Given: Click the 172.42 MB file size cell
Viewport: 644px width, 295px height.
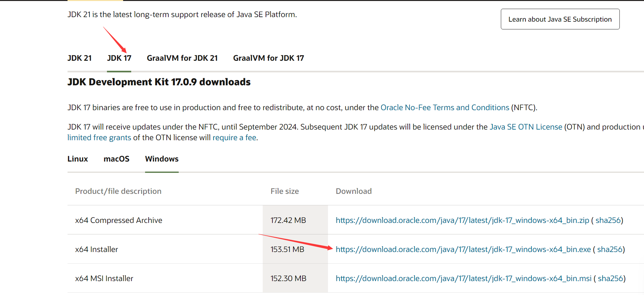Looking at the screenshot, I should click(295, 220).
